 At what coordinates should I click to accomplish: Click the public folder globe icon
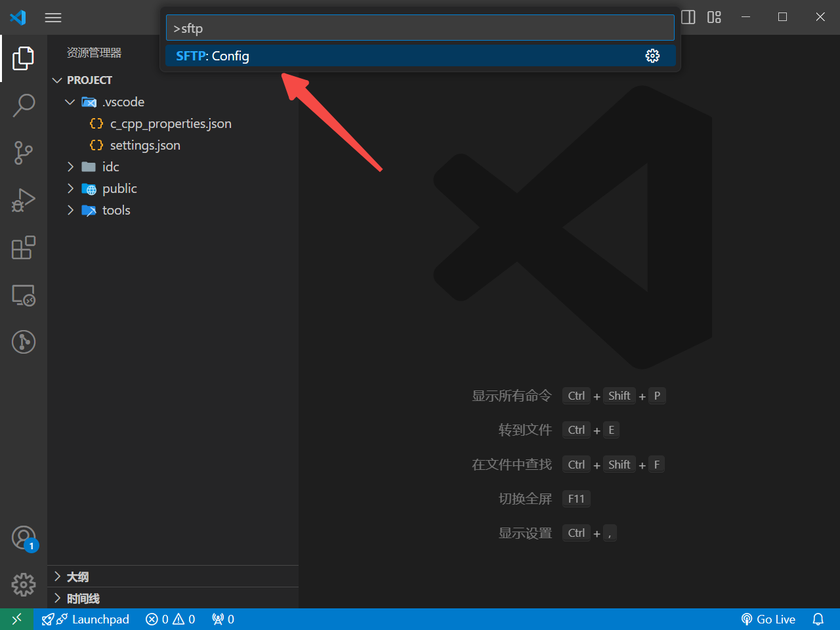click(89, 189)
